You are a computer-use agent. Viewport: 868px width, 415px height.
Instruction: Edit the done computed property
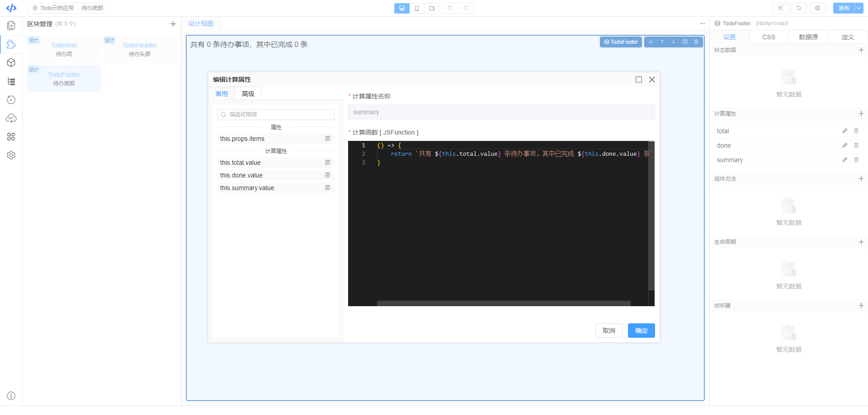click(845, 145)
